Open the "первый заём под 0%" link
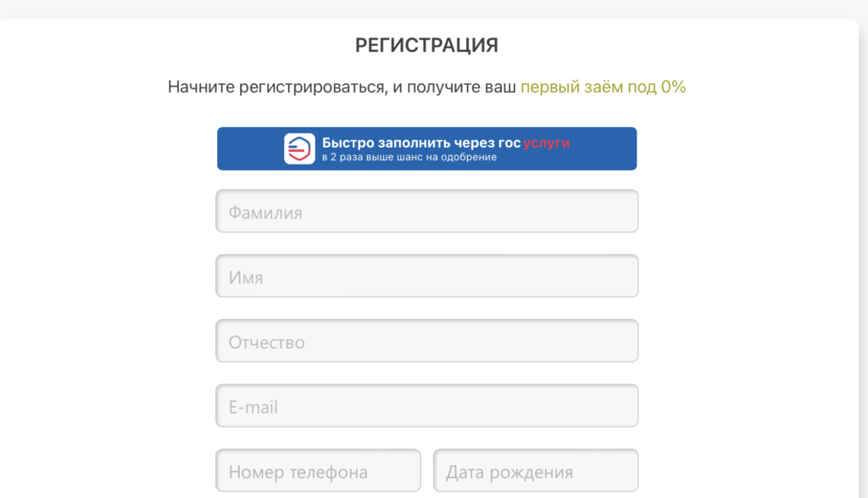This screenshot has height=498, width=868. click(x=603, y=87)
